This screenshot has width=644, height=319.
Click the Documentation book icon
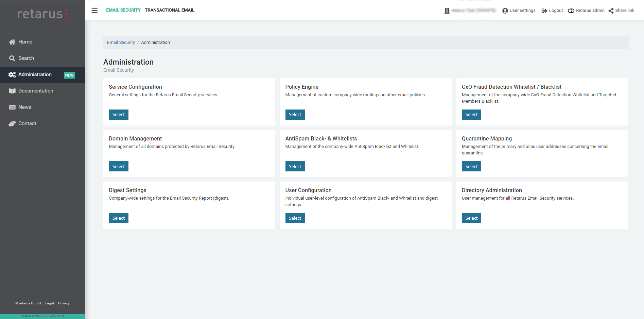point(12,91)
